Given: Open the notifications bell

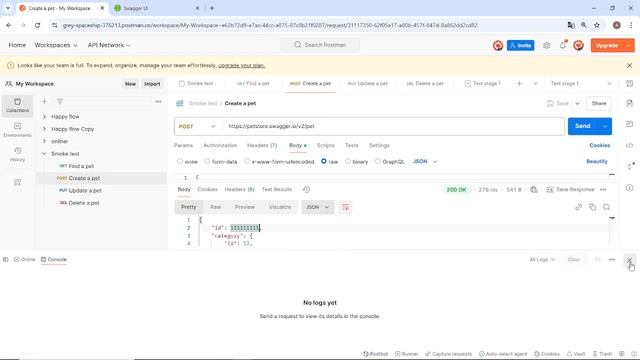Looking at the screenshot, I should 562,45.
